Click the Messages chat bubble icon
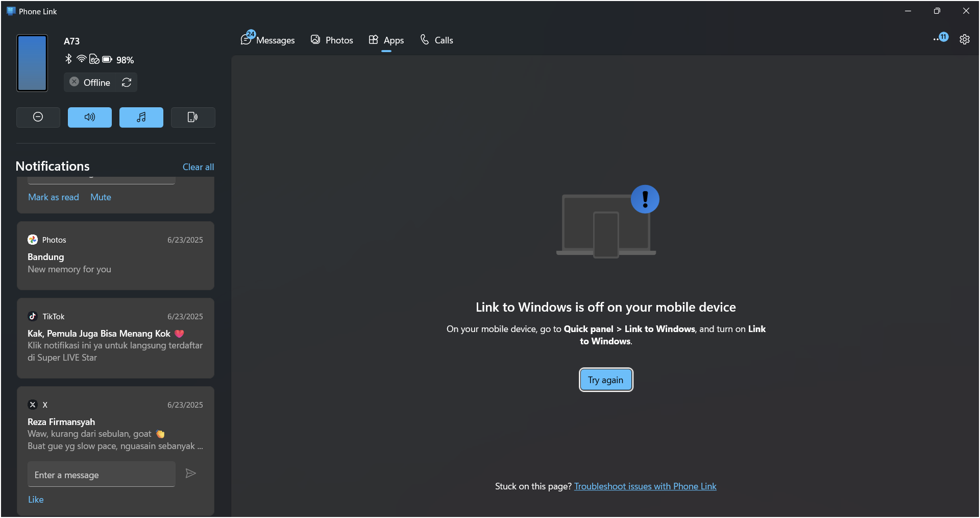The height and width of the screenshot is (518, 980). pyautogui.click(x=246, y=40)
